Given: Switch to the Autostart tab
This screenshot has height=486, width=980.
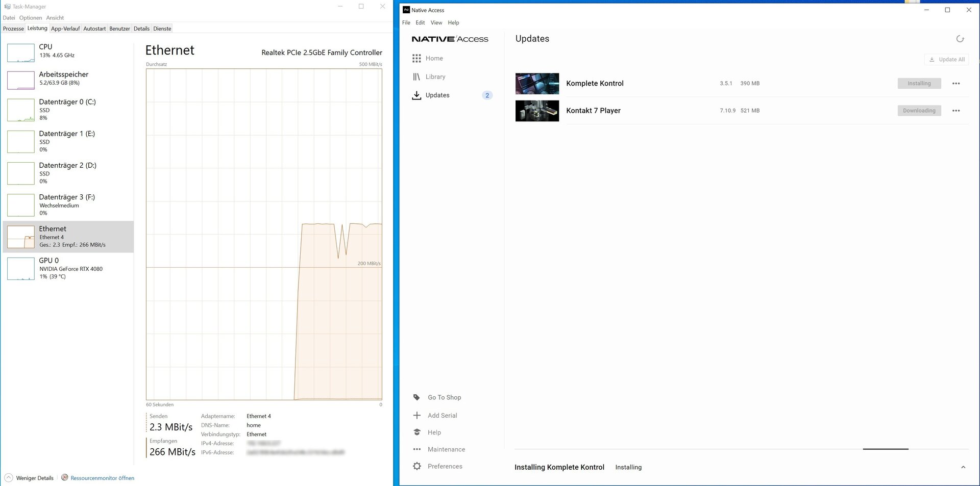Looking at the screenshot, I should (x=94, y=29).
